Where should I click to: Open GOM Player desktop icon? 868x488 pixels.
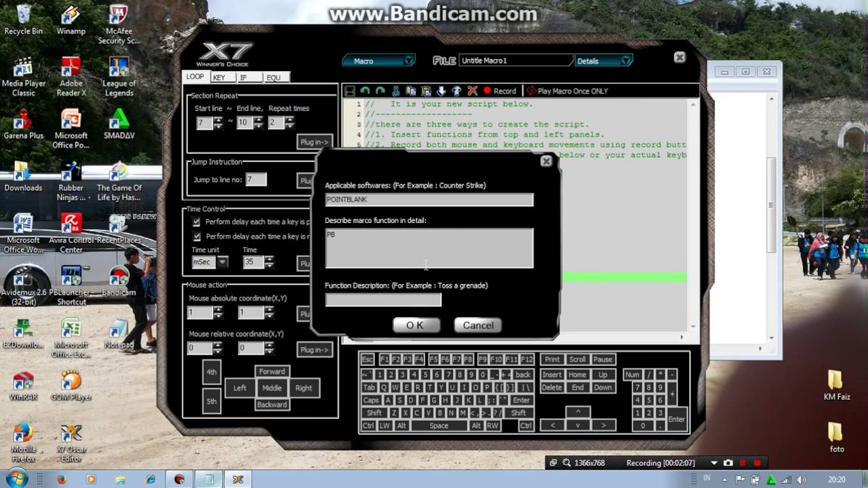(x=71, y=386)
